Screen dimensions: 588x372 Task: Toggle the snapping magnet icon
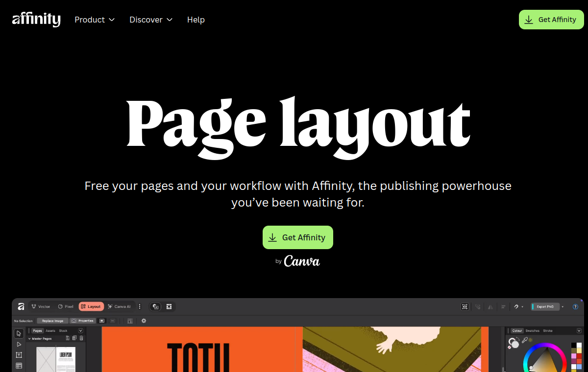point(516,307)
